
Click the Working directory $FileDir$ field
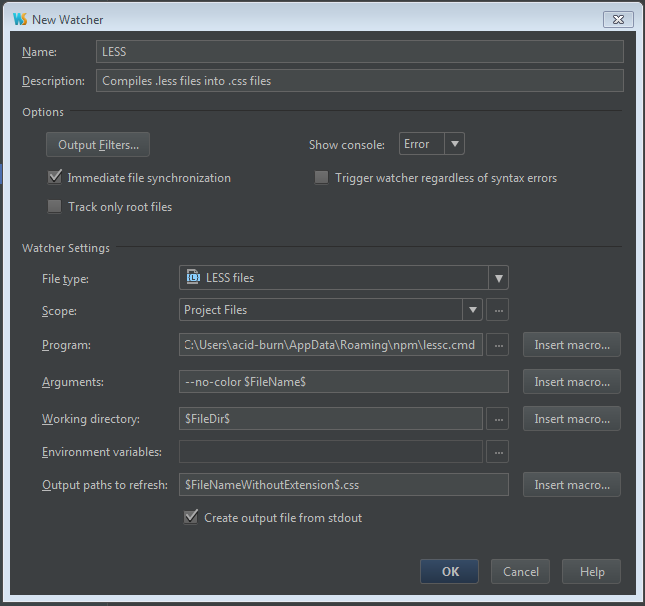pos(331,419)
